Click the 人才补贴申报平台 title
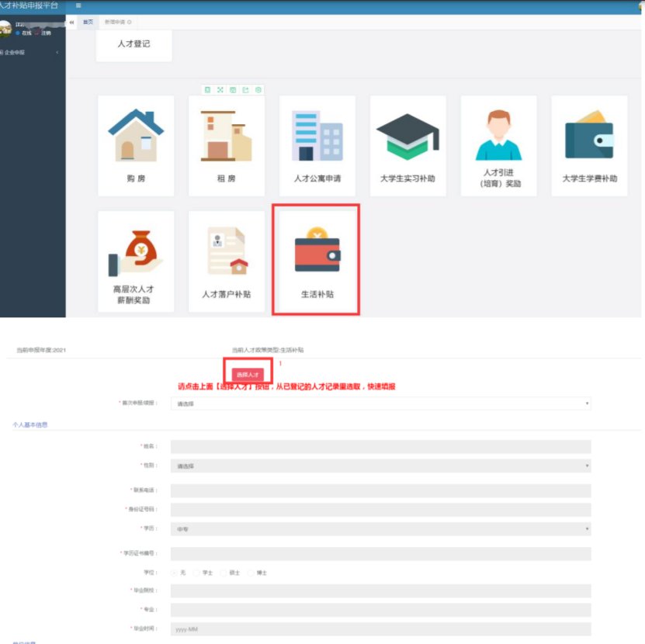 coord(29,5)
